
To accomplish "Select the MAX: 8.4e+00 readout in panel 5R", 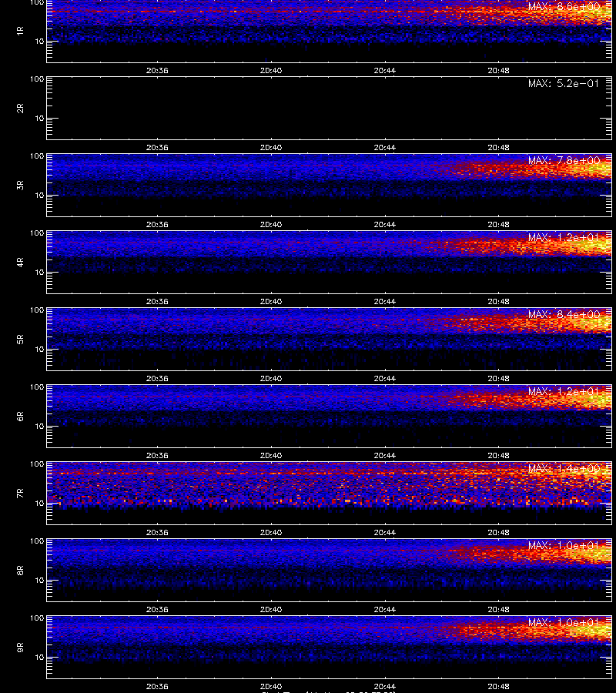I will pyautogui.click(x=564, y=314).
